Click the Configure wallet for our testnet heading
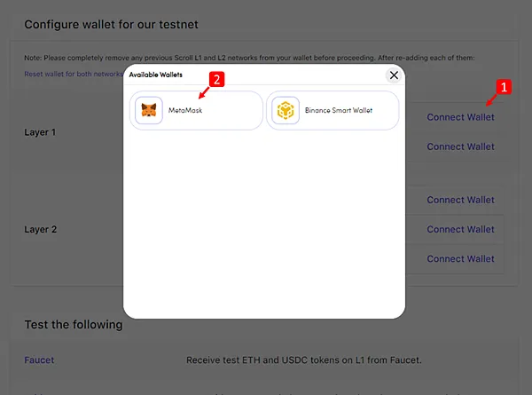The height and width of the screenshot is (395, 532). click(112, 25)
